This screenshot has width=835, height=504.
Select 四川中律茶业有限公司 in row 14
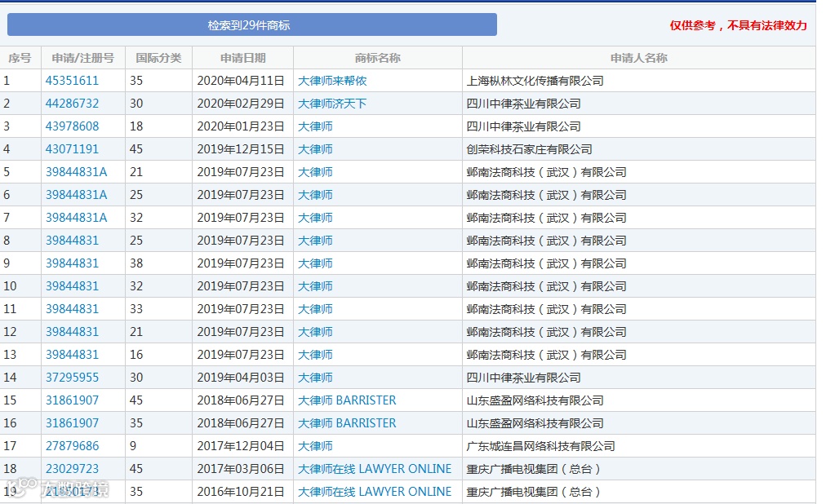coord(523,378)
